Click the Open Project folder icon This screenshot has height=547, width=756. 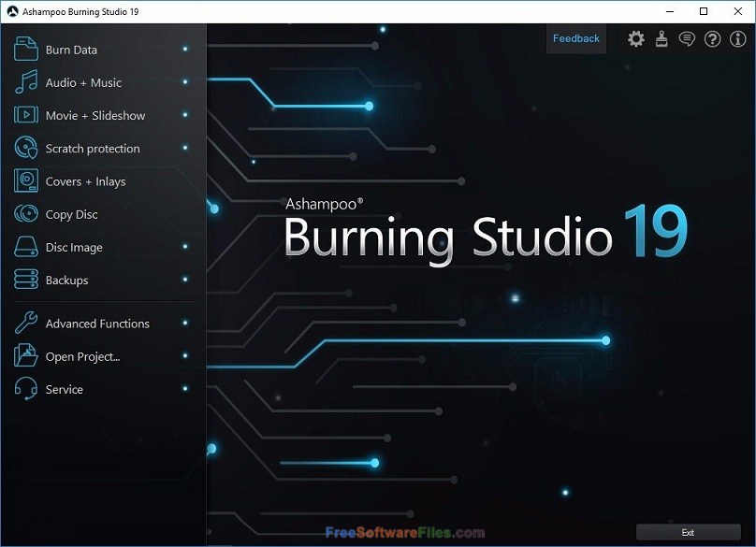25,355
